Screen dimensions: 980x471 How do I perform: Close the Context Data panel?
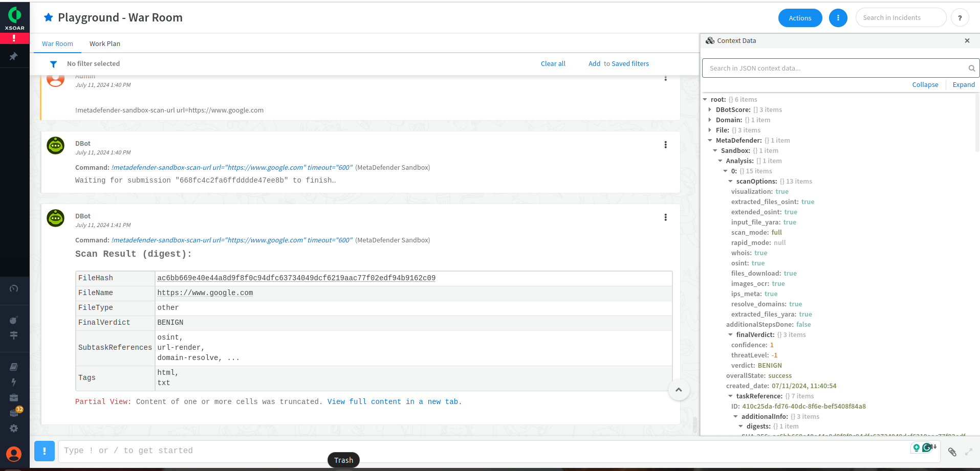coord(967,41)
